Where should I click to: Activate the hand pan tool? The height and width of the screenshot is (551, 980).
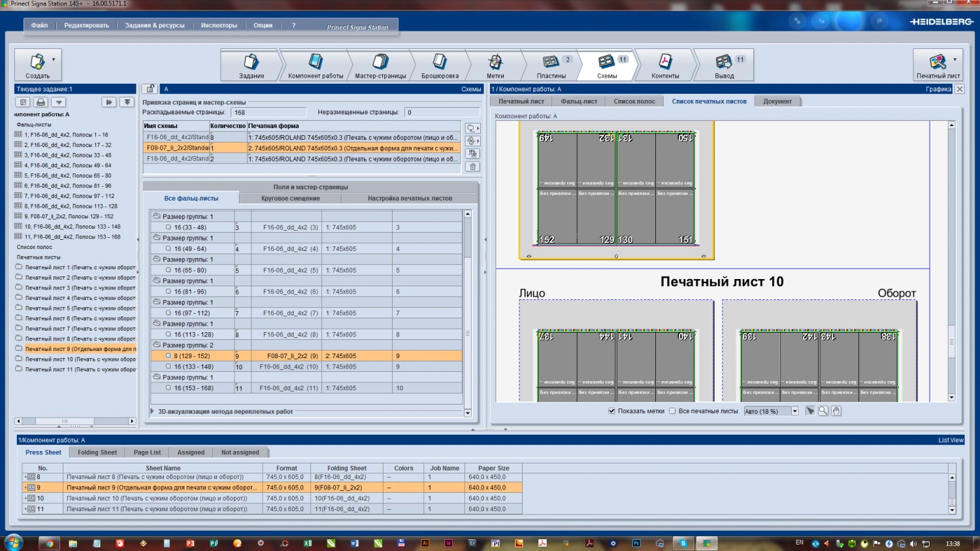(x=836, y=411)
